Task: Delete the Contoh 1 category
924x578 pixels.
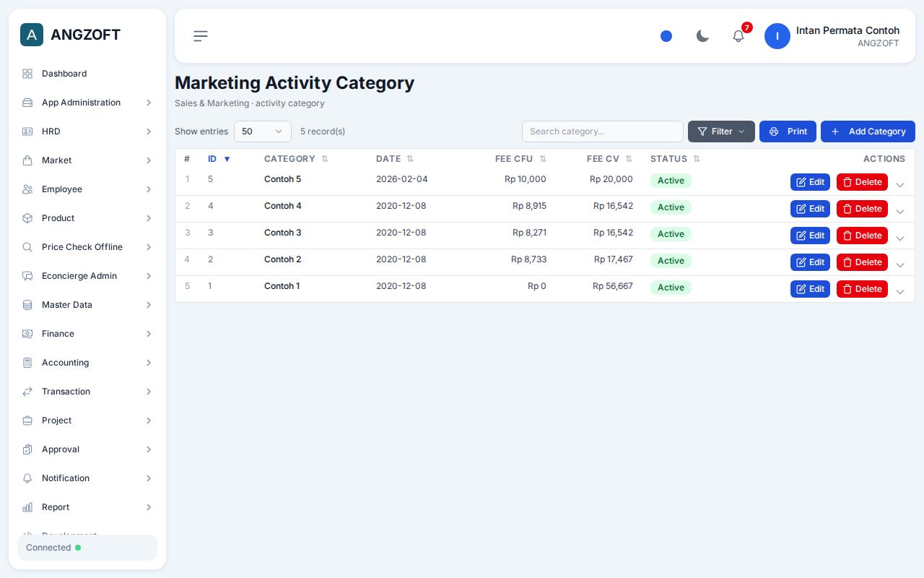Action: 862,289
